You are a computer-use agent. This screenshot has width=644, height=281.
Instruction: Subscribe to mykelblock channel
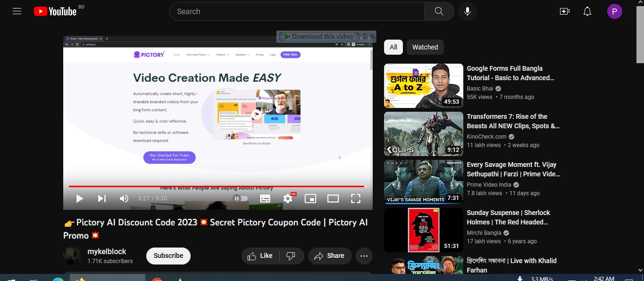pos(168,256)
